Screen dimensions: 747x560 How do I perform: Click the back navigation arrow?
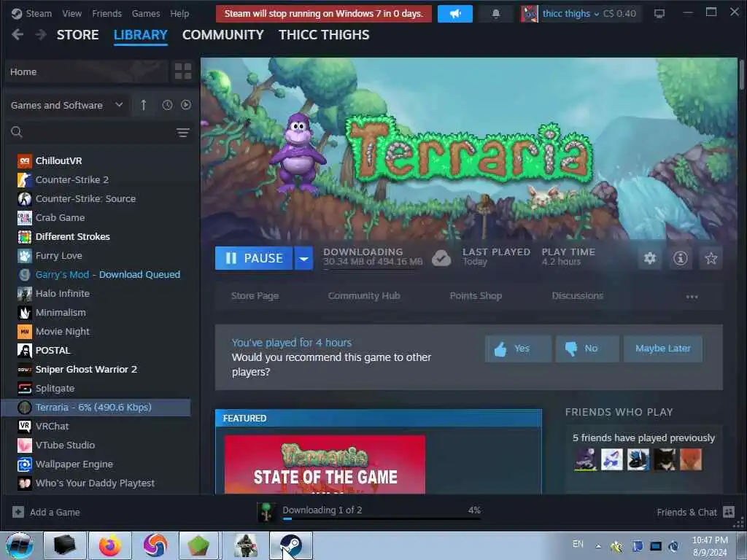[x=18, y=35]
